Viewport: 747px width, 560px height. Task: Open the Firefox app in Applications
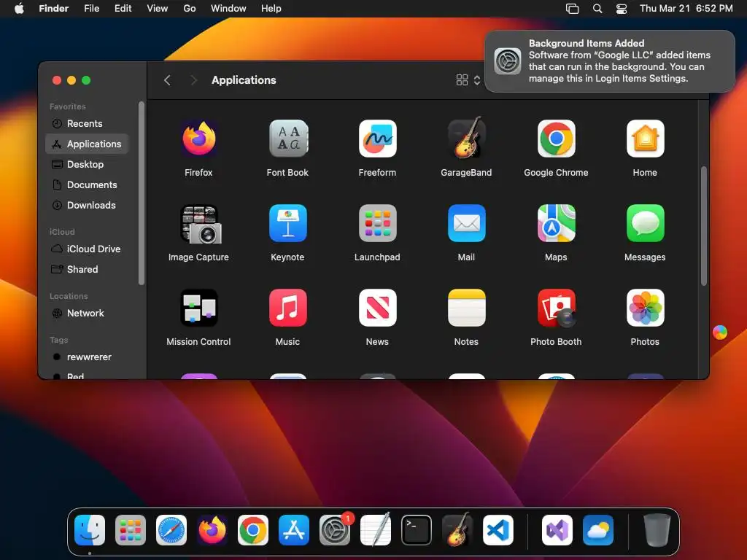coord(198,139)
